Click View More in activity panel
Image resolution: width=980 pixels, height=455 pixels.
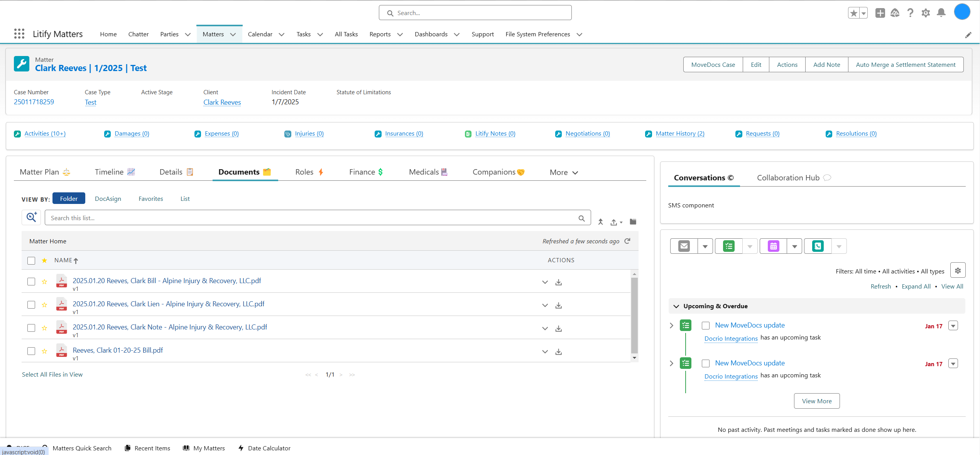(x=816, y=401)
